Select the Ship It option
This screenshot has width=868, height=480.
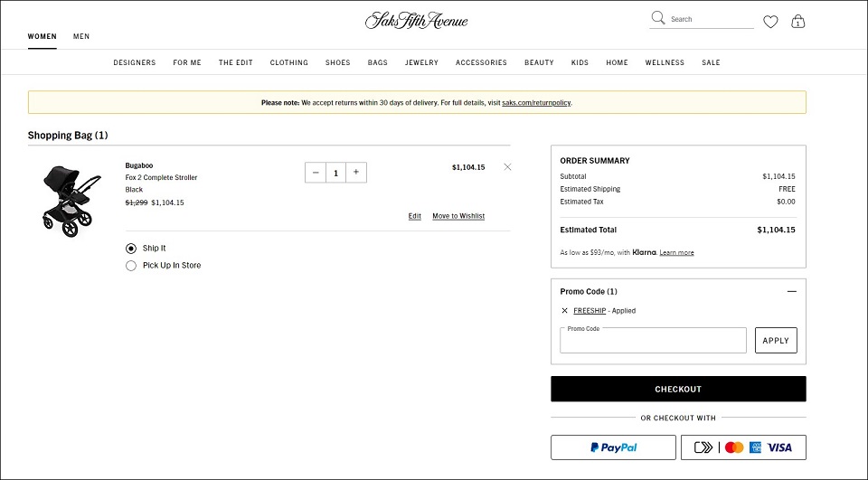130,249
